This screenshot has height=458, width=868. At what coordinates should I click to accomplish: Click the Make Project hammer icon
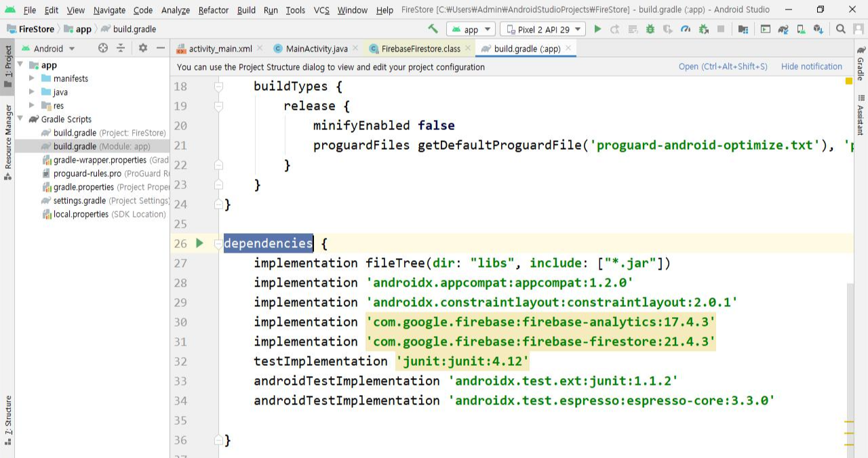click(x=433, y=29)
